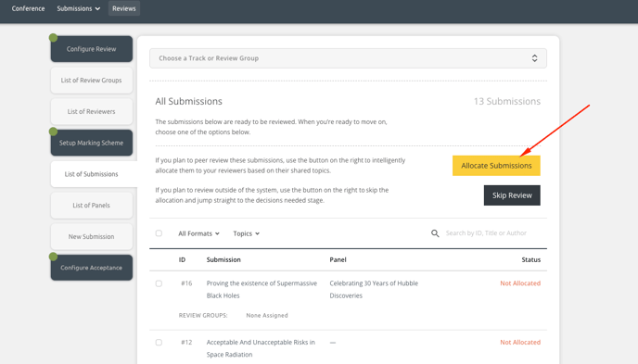
Task: Open the Submissions menu in top bar
Action: tap(78, 8)
